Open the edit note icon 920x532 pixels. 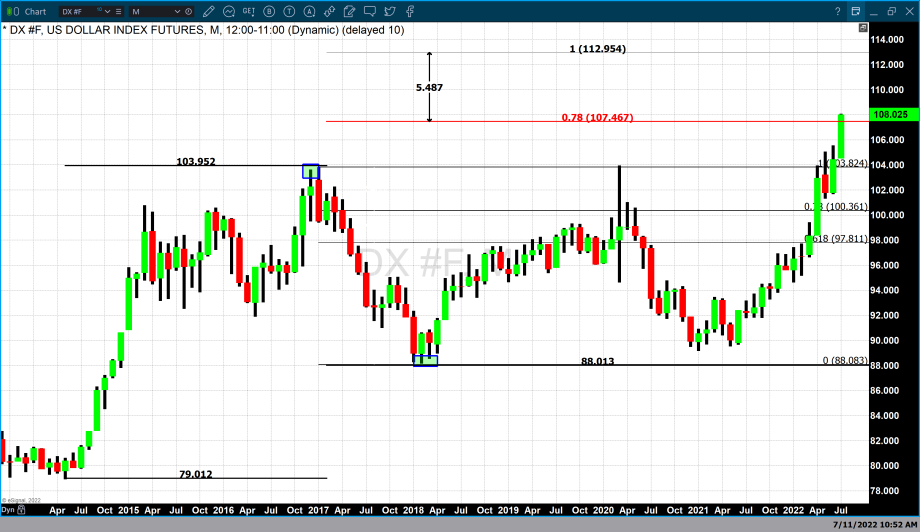pyautogui.click(x=349, y=11)
